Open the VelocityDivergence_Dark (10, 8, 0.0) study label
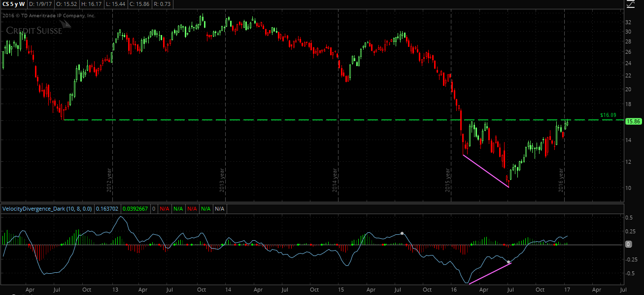644x295 pixels. (47, 209)
